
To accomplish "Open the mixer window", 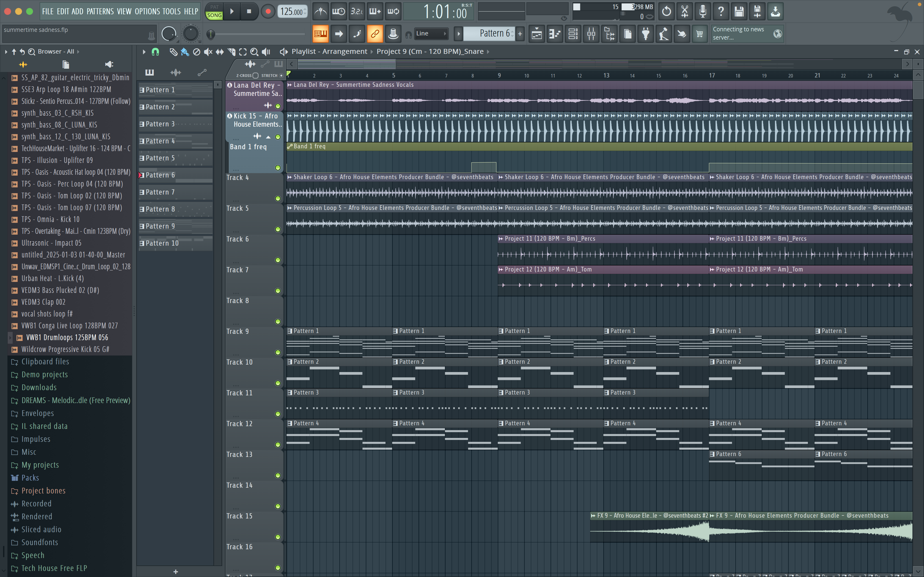I will tap(591, 34).
